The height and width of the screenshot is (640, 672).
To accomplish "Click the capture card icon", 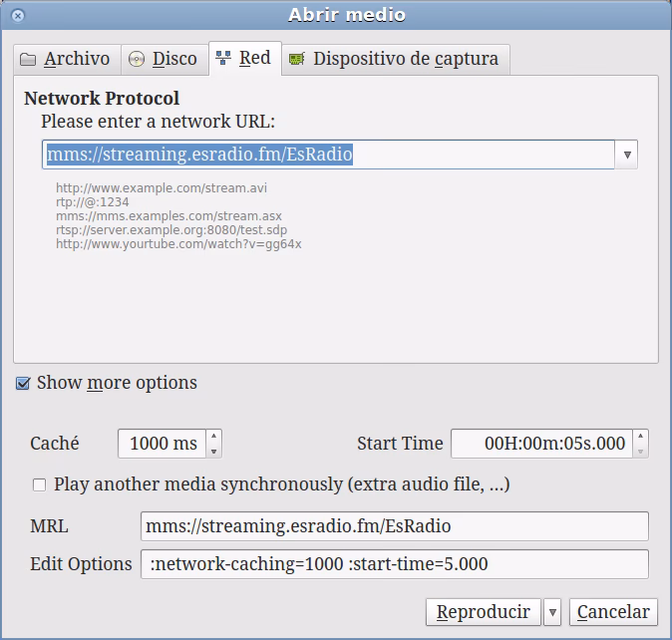I will tap(296, 59).
